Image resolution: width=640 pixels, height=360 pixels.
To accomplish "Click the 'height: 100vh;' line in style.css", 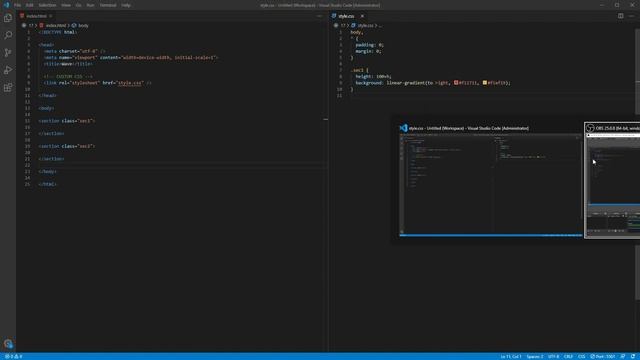I will [x=373, y=76].
